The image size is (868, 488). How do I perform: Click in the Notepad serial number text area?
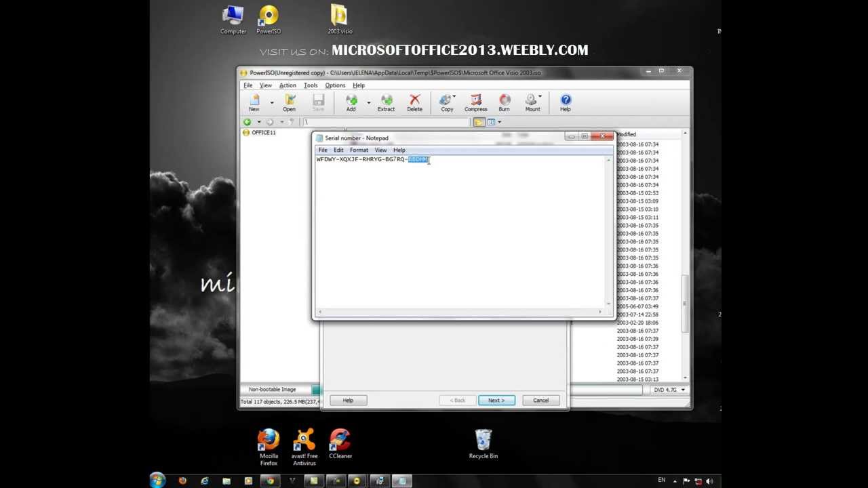[460, 230]
